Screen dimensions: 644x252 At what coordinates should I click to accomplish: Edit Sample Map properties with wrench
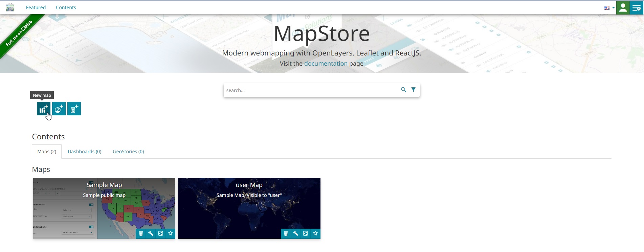[151, 233]
